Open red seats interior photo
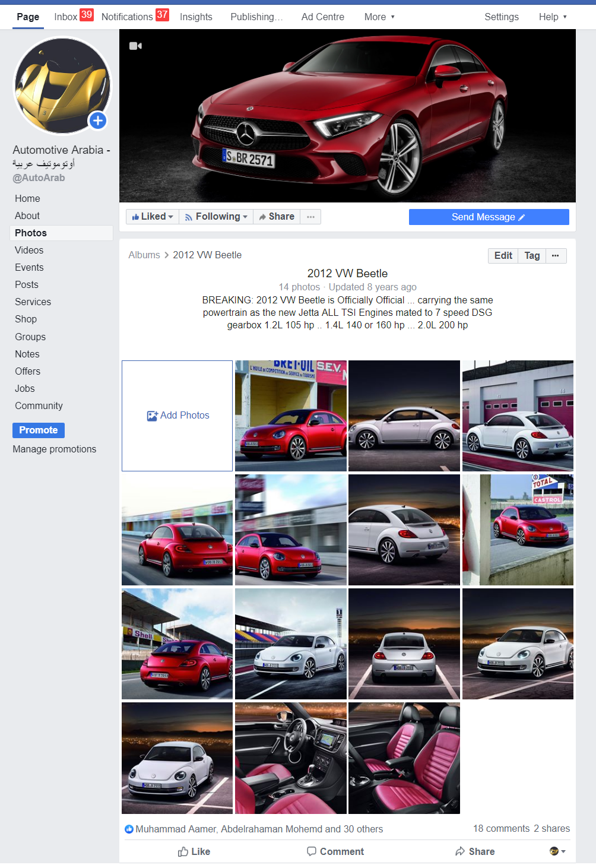The width and height of the screenshot is (596, 868). coord(404,758)
